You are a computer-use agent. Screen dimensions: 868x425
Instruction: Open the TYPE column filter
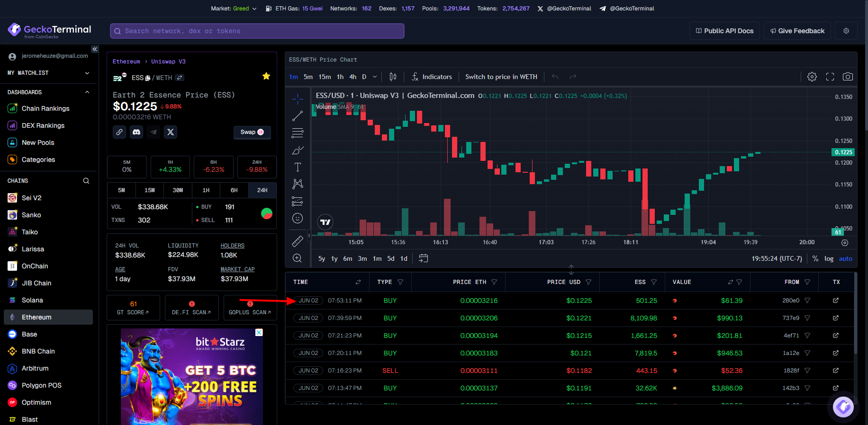tap(400, 282)
